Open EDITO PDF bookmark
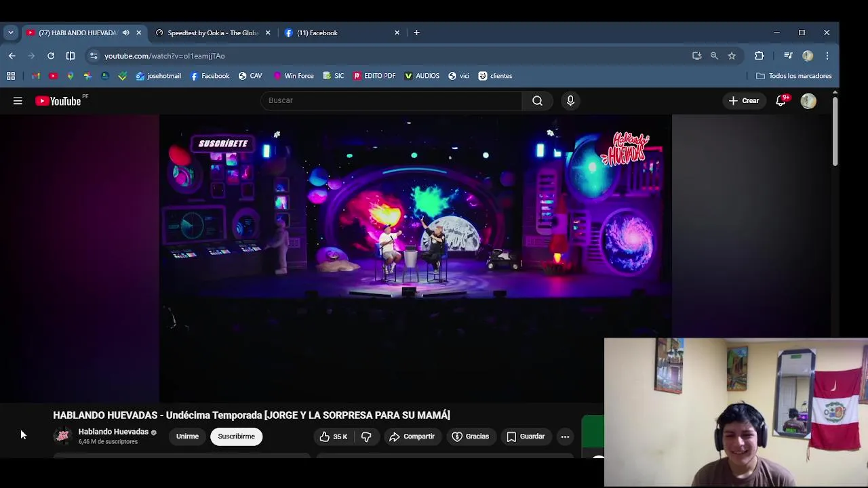The height and width of the screenshot is (488, 868). pos(374,76)
